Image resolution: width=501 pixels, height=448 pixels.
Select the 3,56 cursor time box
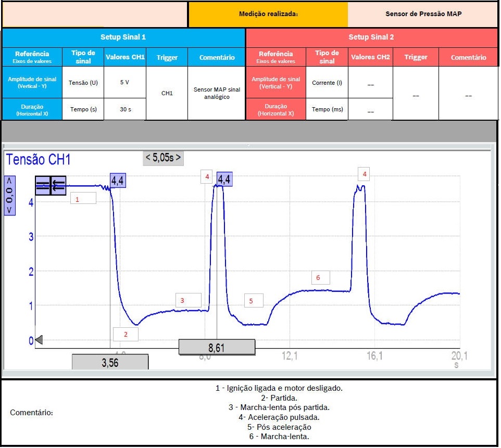tap(110, 362)
